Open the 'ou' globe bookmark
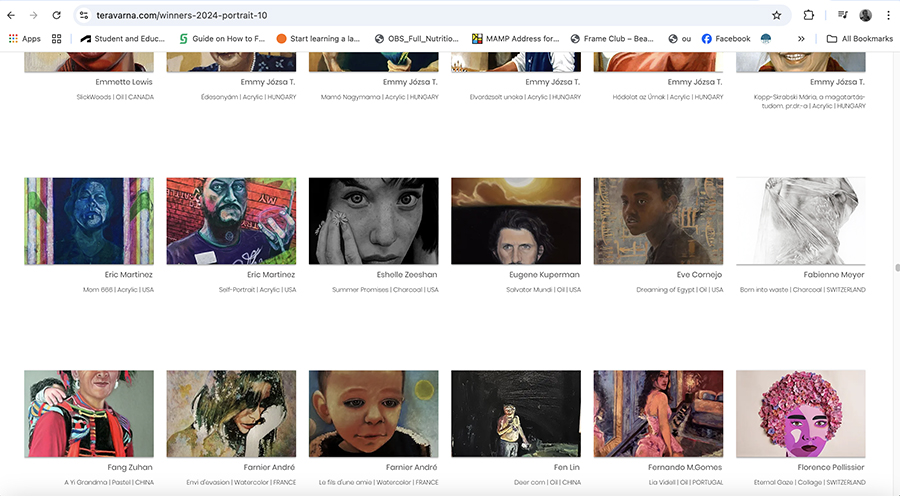Image resolution: width=900 pixels, height=496 pixels. [680, 38]
